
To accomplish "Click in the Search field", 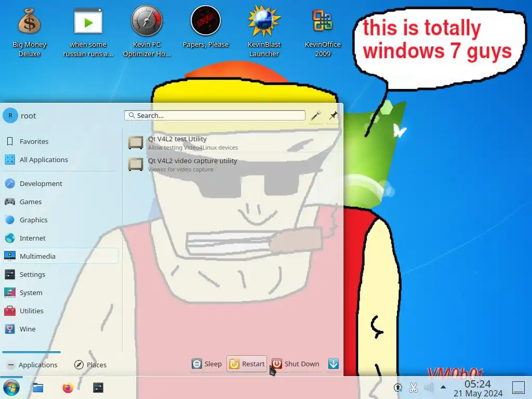I will point(215,115).
